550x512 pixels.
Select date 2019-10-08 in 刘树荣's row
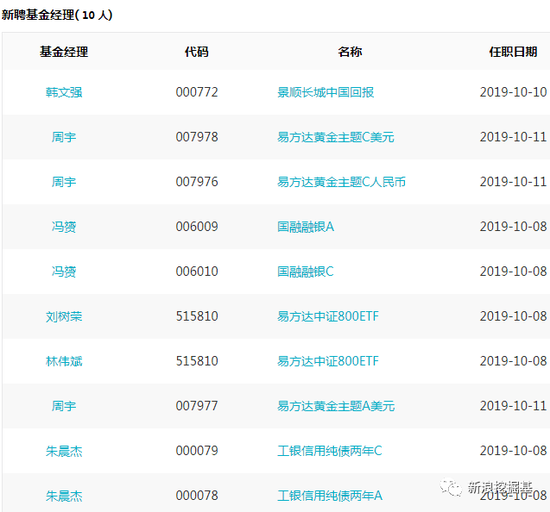point(513,316)
